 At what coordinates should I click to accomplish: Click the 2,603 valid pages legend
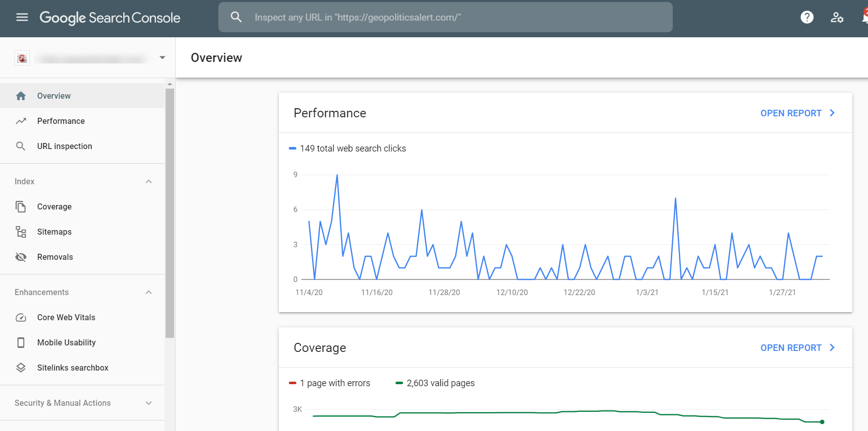[435, 383]
